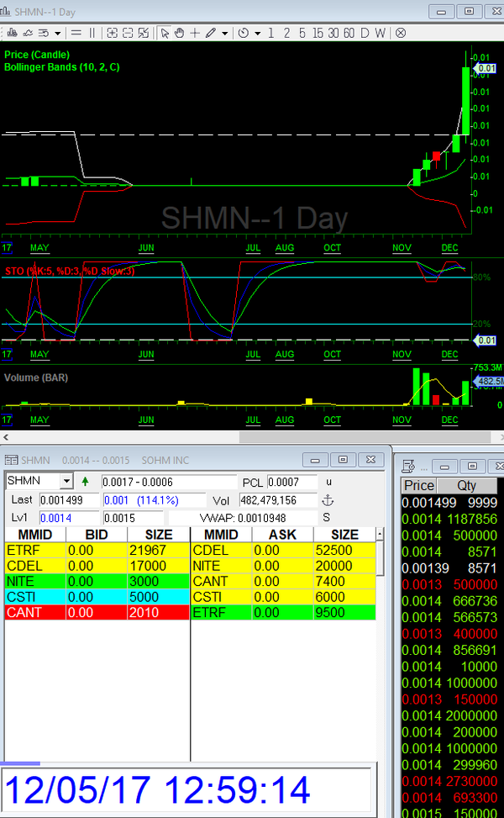Select the hand pan tool
The image size is (504, 818).
[x=179, y=33]
